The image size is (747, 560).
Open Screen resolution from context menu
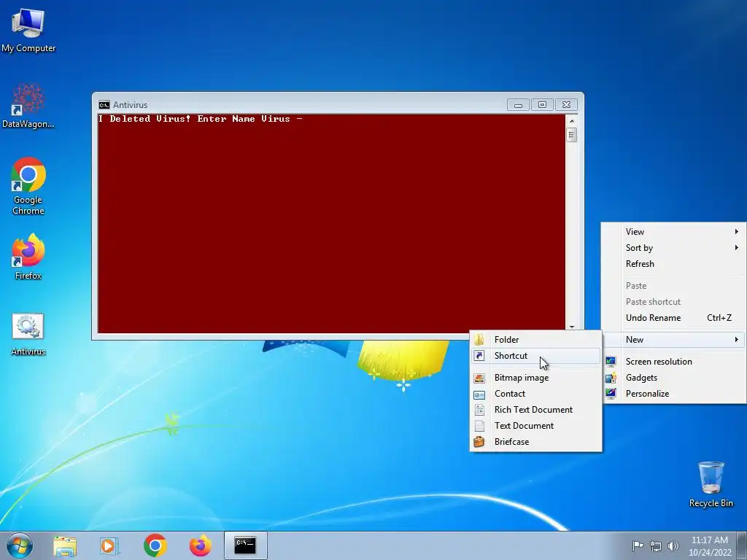coord(673,362)
